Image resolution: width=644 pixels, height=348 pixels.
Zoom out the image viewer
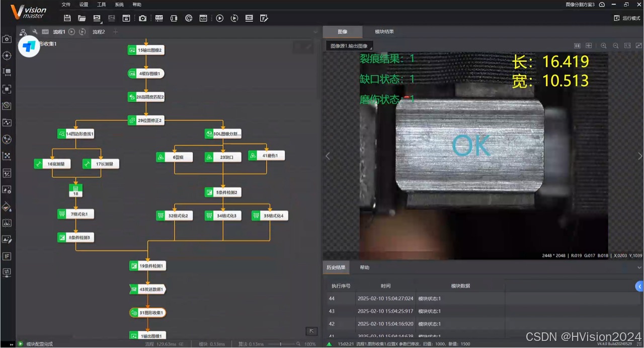(616, 46)
